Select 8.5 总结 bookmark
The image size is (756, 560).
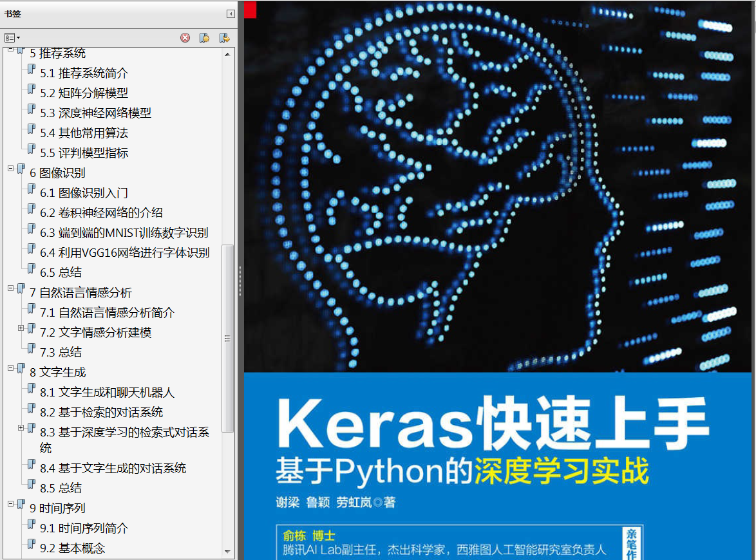coord(61,488)
